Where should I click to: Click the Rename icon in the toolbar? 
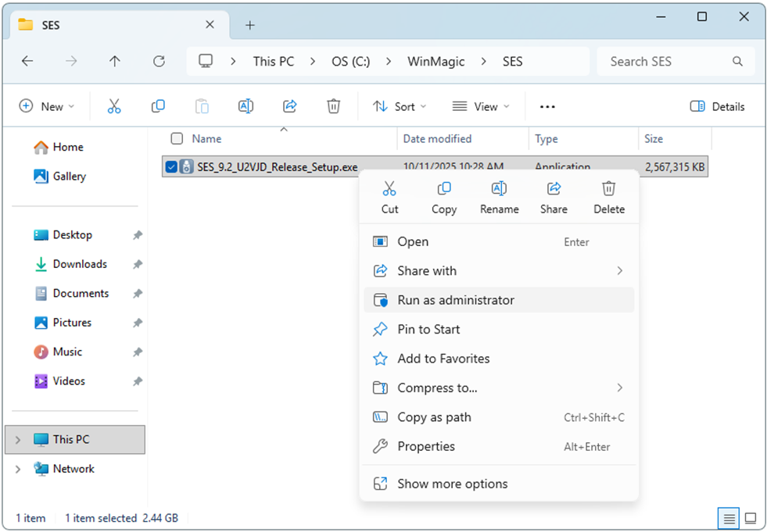point(246,106)
